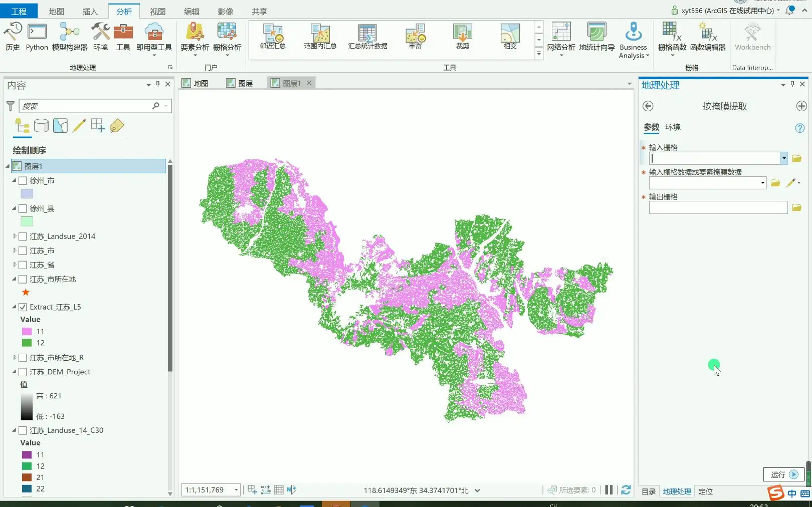Viewport: 812px width, 507px height.
Task: Expand the 江苏_市 layer node
Action: click(x=15, y=250)
